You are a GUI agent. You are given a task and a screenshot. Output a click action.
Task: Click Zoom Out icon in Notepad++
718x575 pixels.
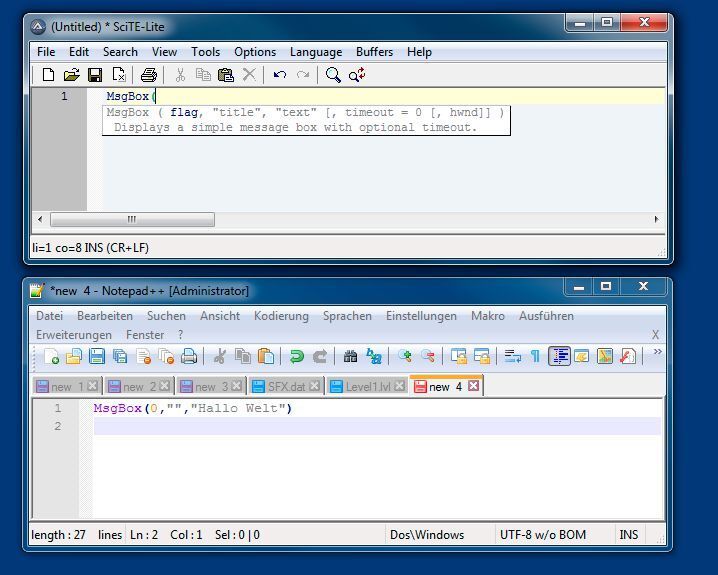pos(428,356)
